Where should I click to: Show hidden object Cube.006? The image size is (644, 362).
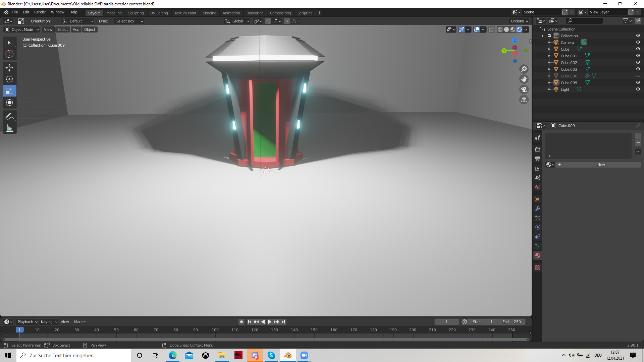click(638, 76)
